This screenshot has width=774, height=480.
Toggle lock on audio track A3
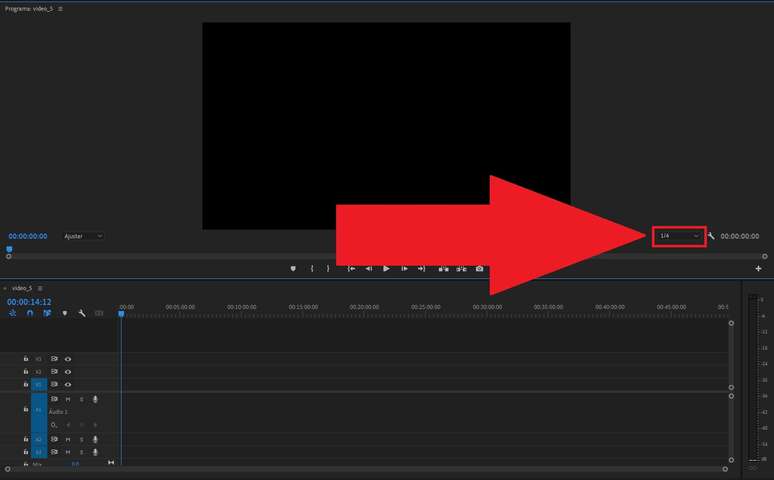pos(26,452)
